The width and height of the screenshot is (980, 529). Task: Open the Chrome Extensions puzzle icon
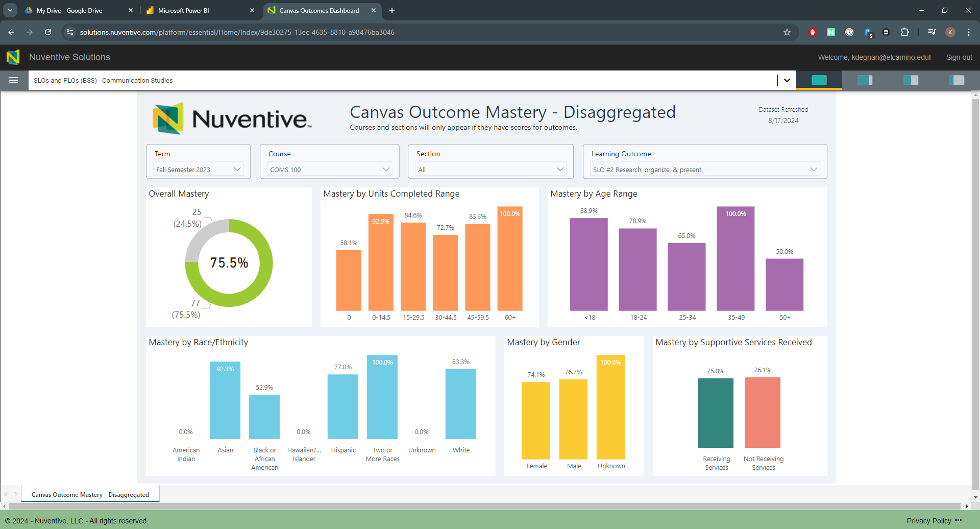(x=904, y=32)
